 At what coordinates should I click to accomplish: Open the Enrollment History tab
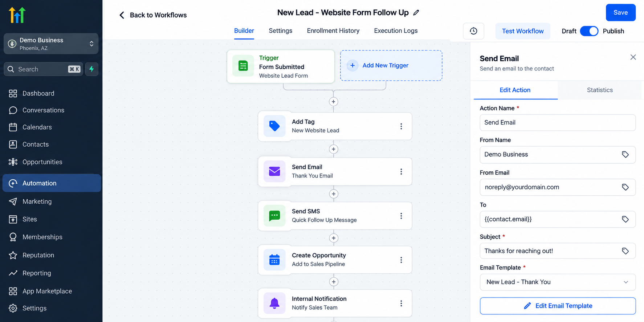333,31
